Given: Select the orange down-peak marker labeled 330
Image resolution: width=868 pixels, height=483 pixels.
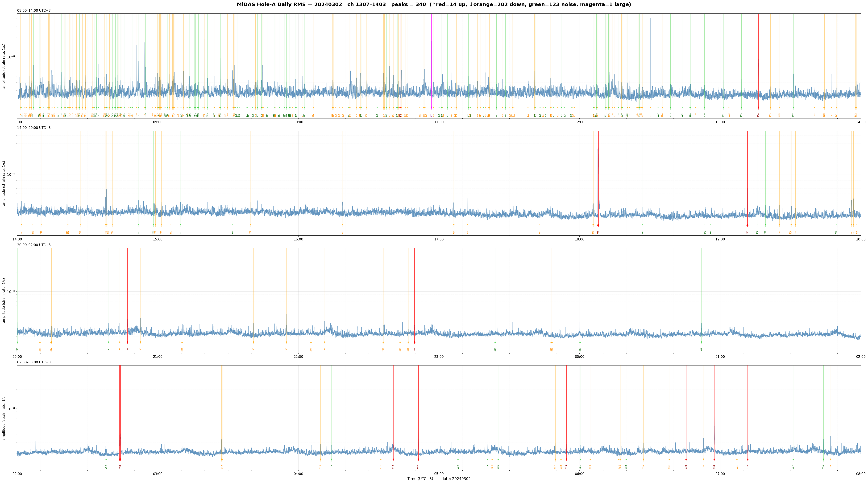Looking at the screenshot, I should click(643, 459).
